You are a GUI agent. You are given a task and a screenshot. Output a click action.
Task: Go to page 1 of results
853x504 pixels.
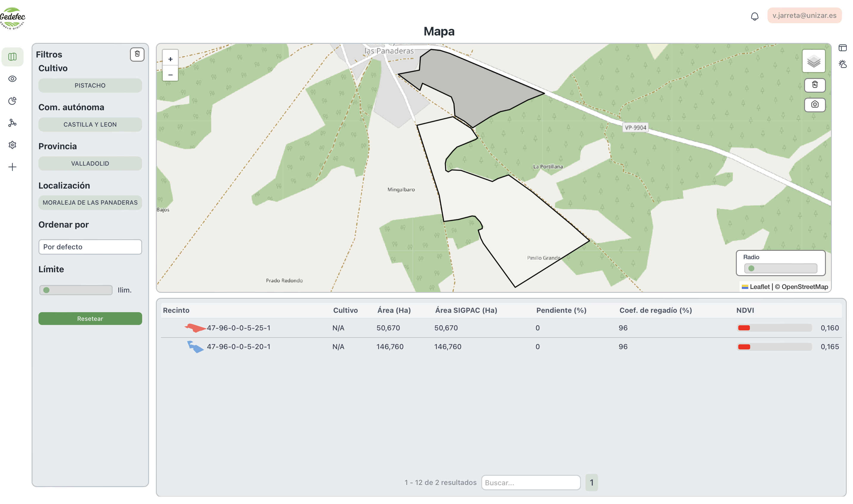pos(591,483)
